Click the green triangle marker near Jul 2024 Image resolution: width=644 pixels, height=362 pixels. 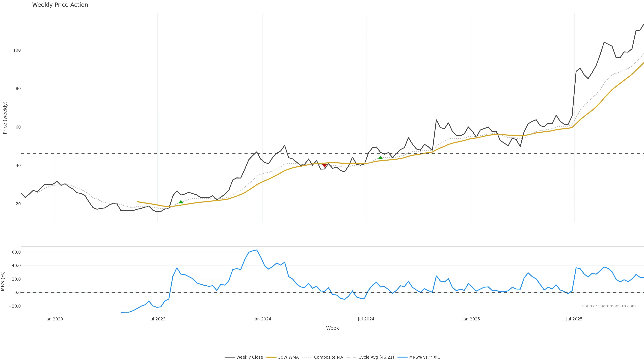[x=380, y=158]
